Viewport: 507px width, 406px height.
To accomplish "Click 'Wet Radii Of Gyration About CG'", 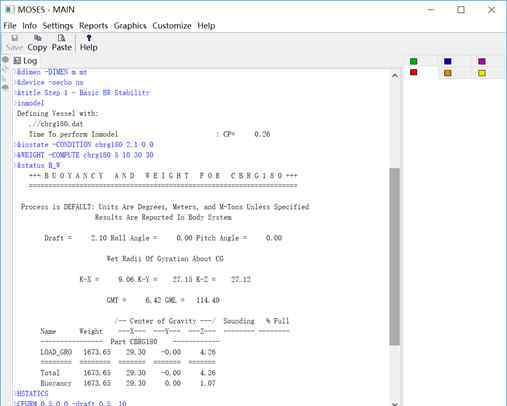I will (165, 259).
